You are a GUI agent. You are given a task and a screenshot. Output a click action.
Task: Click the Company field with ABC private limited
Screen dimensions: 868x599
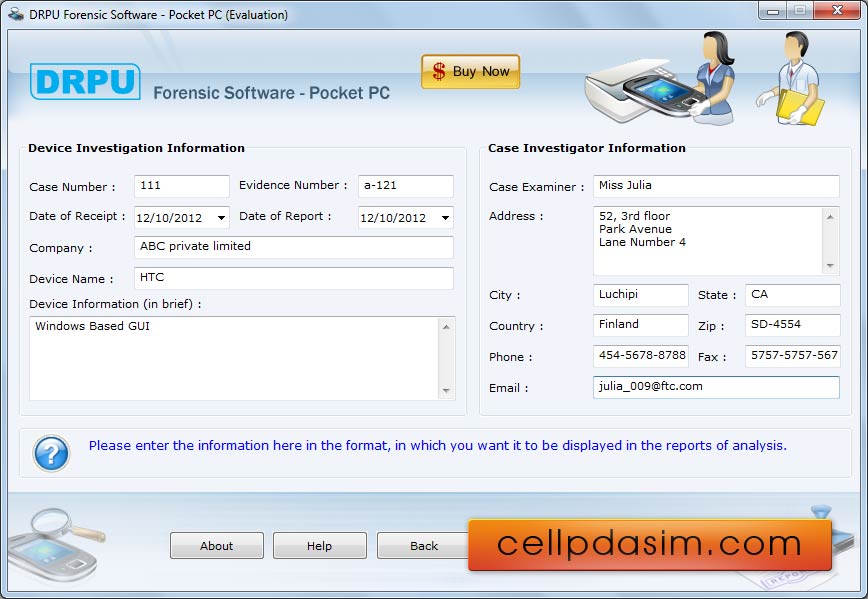click(x=293, y=247)
